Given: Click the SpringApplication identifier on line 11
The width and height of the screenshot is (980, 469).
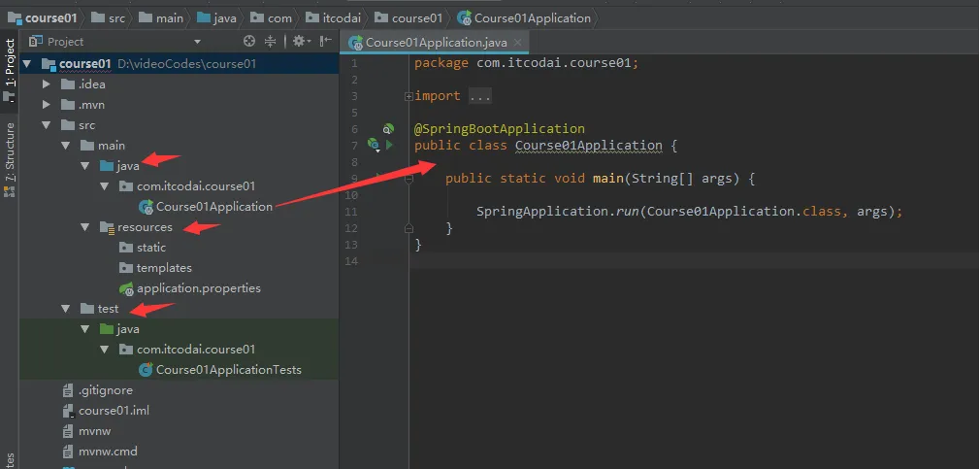Looking at the screenshot, I should click(x=542, y=212).
